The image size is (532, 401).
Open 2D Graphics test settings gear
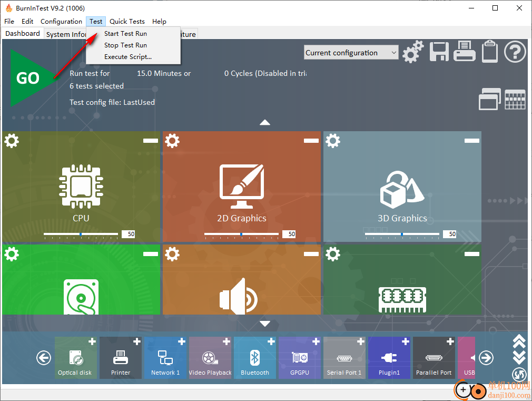tap(172, 141)
